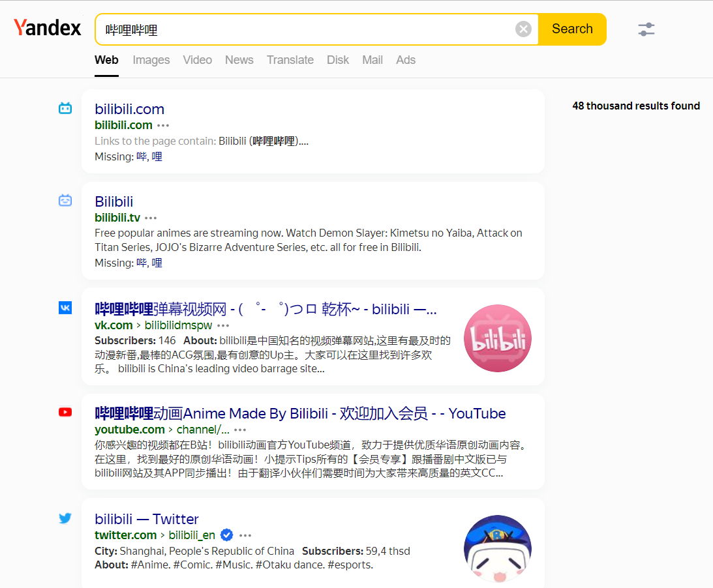Click the 'City: Shanghai' text
This screenshot has height=588, width=713.
click(x=194, y=551)
